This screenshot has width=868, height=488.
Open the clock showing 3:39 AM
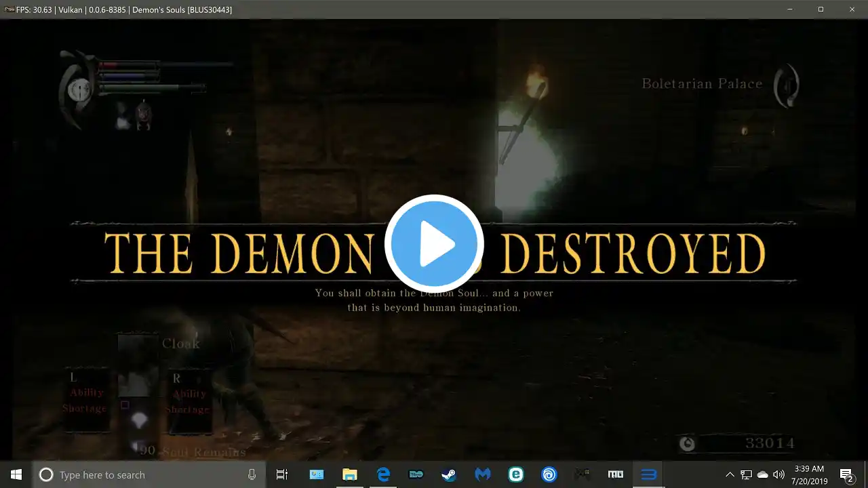(x=808, y=474)
